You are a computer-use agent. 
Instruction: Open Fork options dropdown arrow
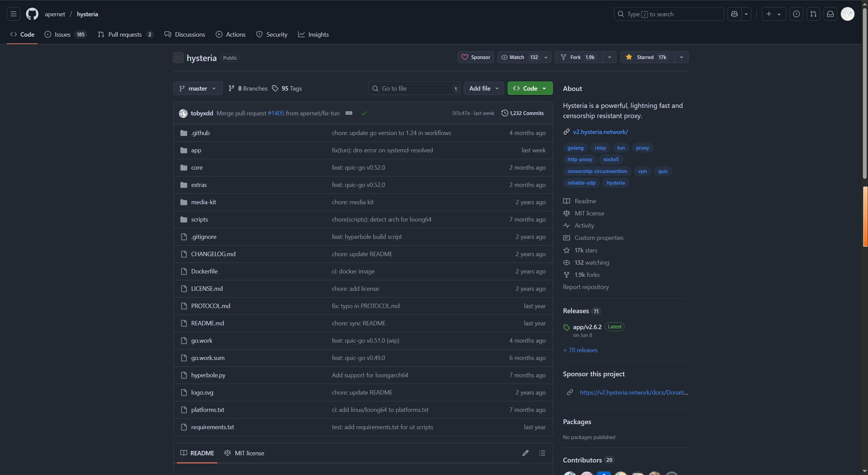[609, 57]
